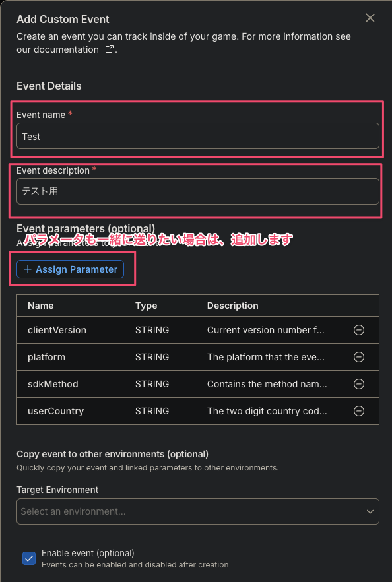Click the Description column header

point(233,306)
